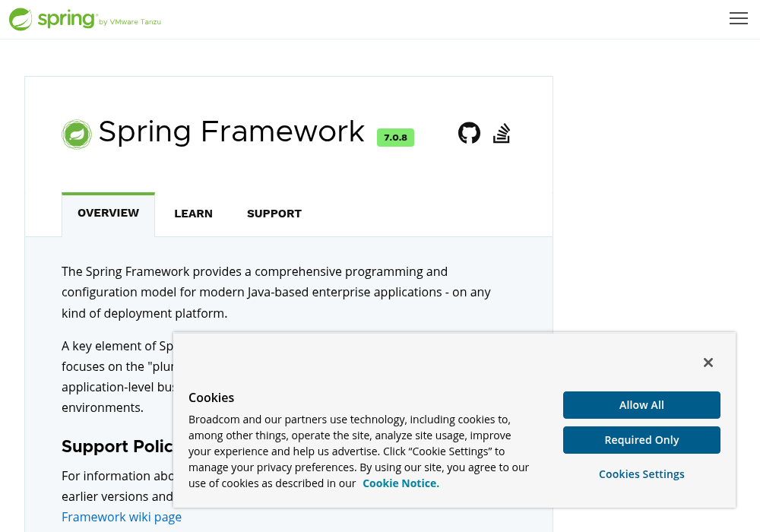The width and height of the screenshot is (760, 532).
Task: Click the Spring Framework project leaf icon
Action: 77,135
